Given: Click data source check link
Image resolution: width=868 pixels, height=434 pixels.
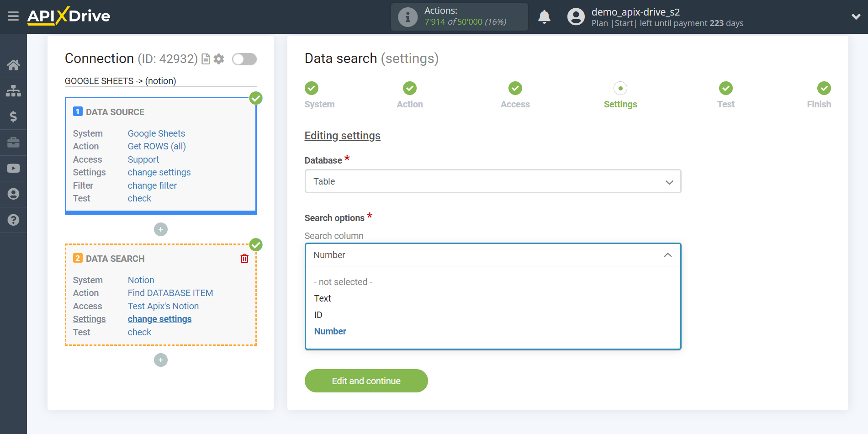Looking at the screenshot, I should [139, 198].
